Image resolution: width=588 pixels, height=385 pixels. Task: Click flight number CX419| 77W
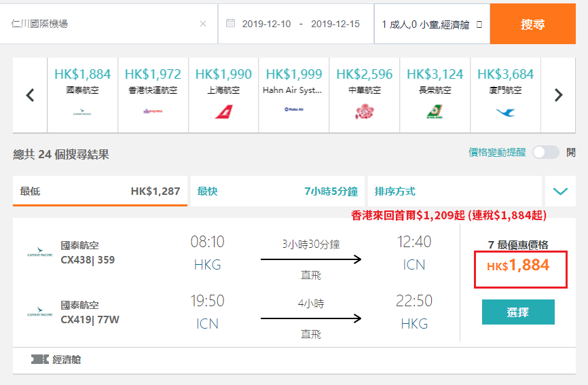pos(90,320)
